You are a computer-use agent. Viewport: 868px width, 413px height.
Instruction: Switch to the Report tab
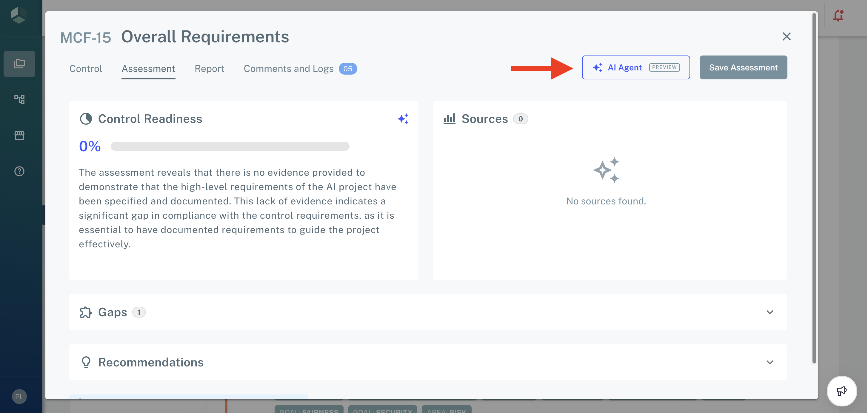(x=209, y=68)
